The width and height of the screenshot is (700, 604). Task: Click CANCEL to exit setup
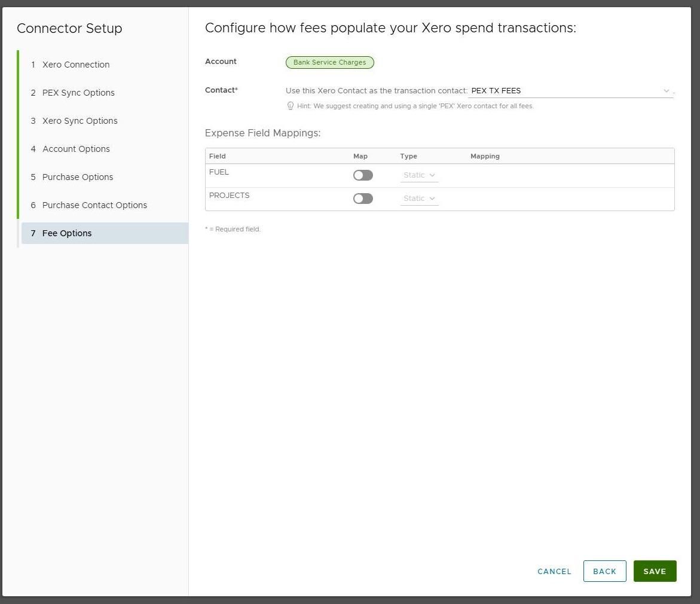[554, 571]
